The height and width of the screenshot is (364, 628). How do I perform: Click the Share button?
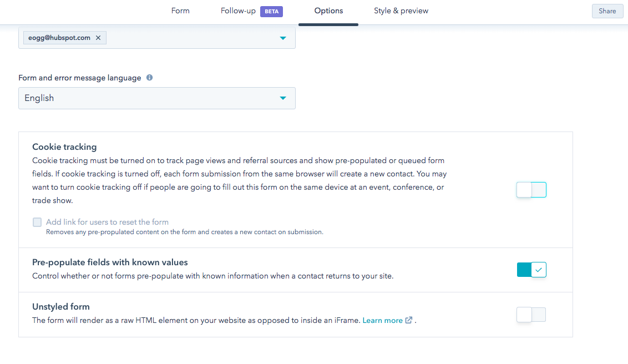(607, 11)
